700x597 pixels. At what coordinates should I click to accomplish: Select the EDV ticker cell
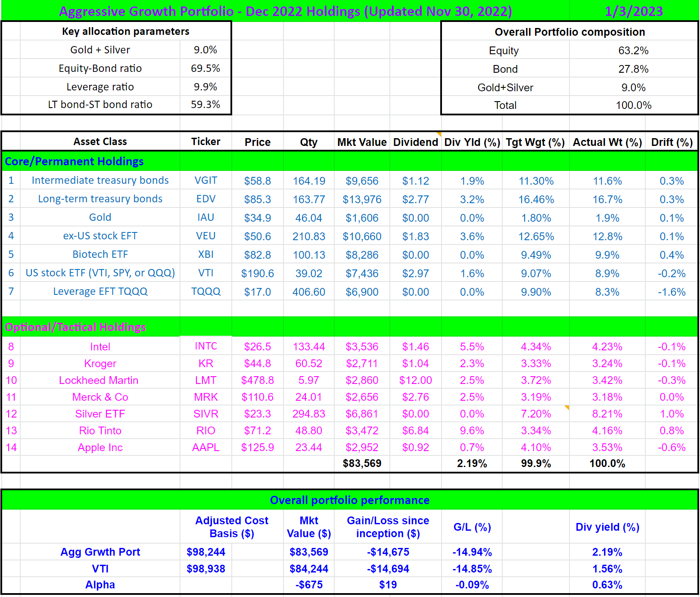coord(205,199)
